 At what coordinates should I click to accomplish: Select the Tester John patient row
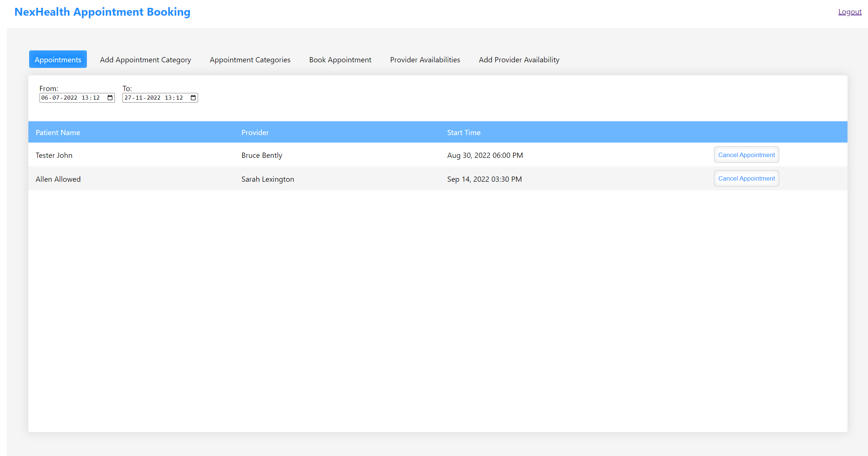[x=54, y=155]
